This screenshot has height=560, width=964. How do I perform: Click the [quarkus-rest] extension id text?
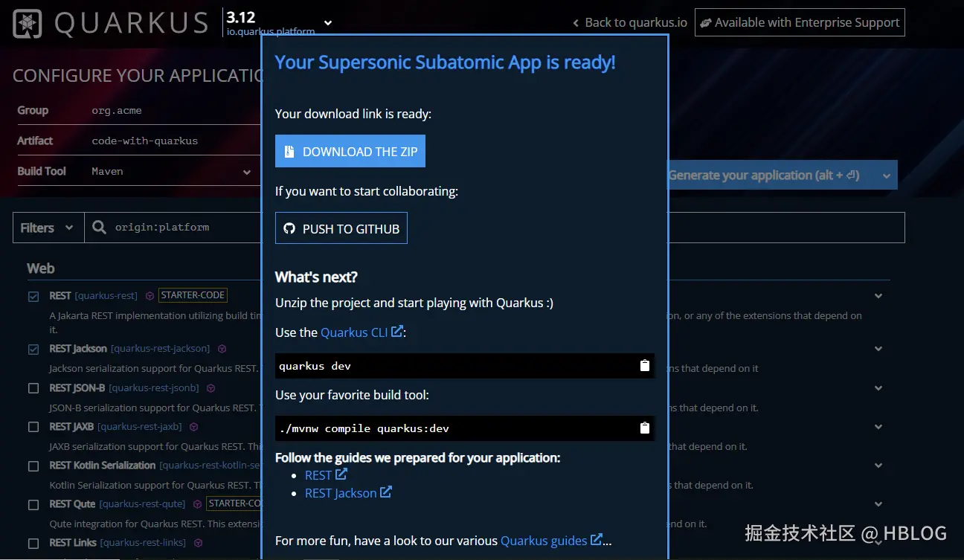[106, 296]
